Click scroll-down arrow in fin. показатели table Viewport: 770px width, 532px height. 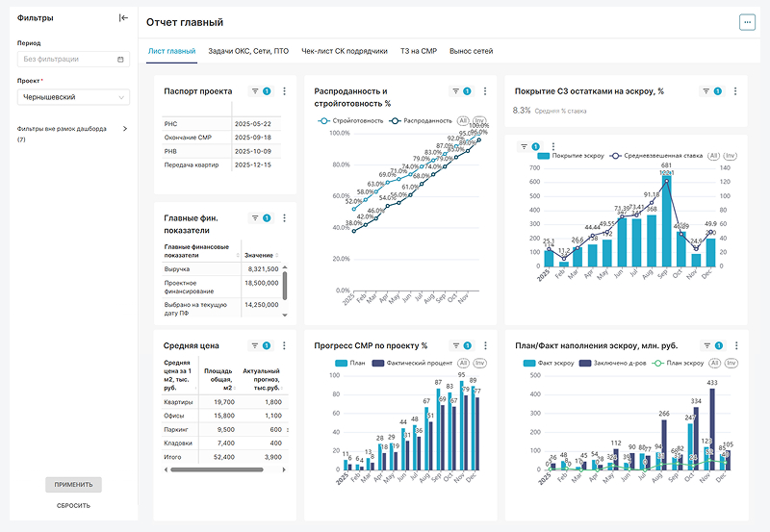tap(285, 316)
